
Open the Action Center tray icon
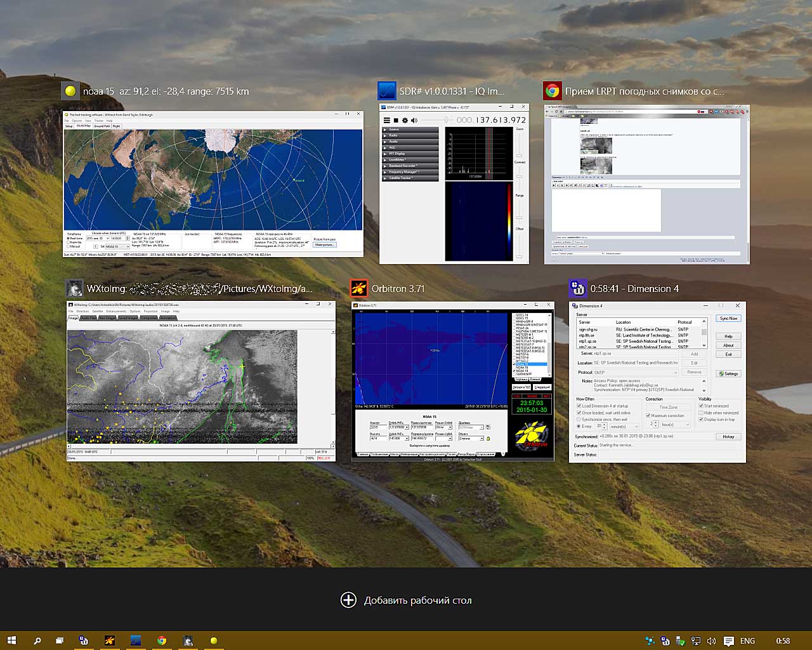[x=729, y=641]
